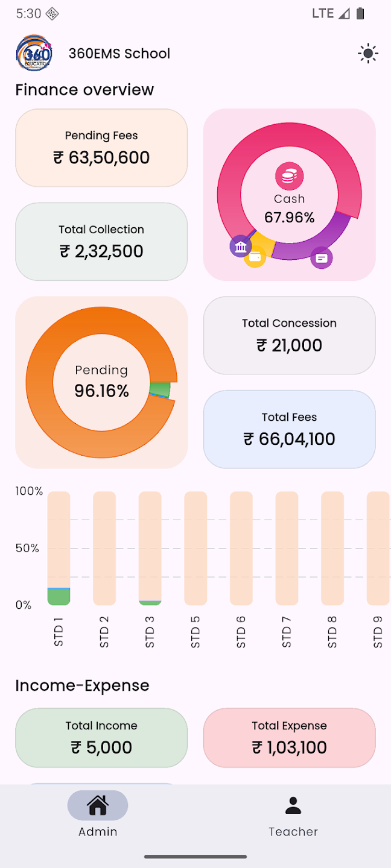Viewport: 391px width, 868px height.
Task: View the Total Concession card
Action: pyautogui.click(x=290, y=335)
